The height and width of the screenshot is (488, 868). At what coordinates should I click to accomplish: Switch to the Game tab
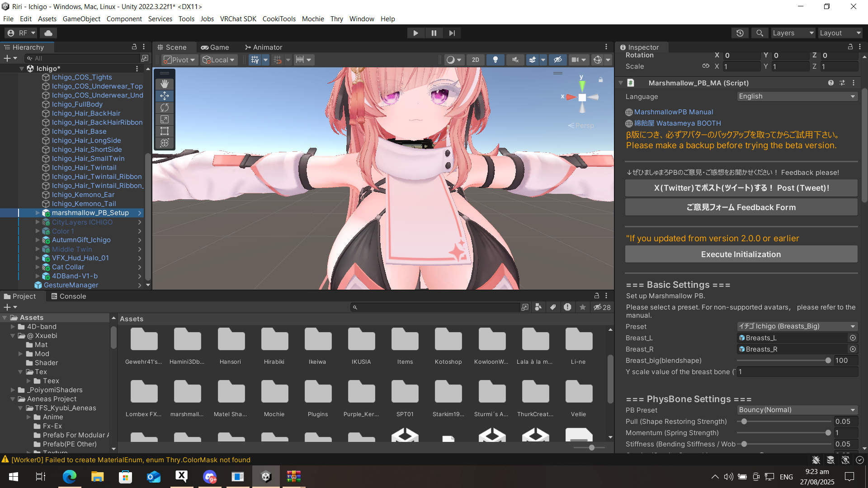[x=215, y=47]
